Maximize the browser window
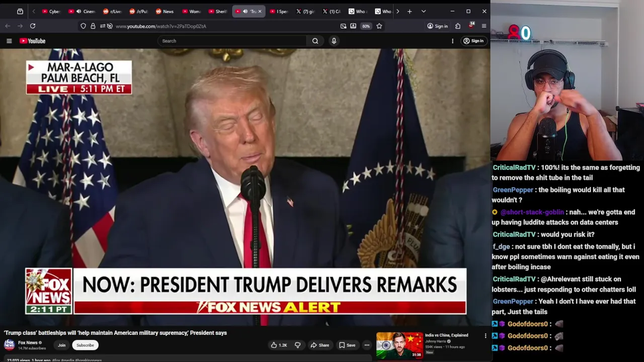 click(x=468, y=11)
